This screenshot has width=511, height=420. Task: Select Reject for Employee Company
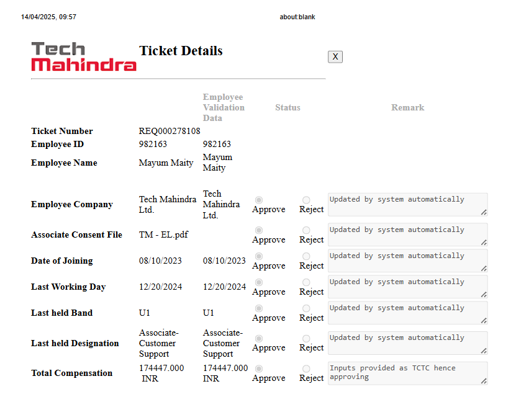pos(306,200)
